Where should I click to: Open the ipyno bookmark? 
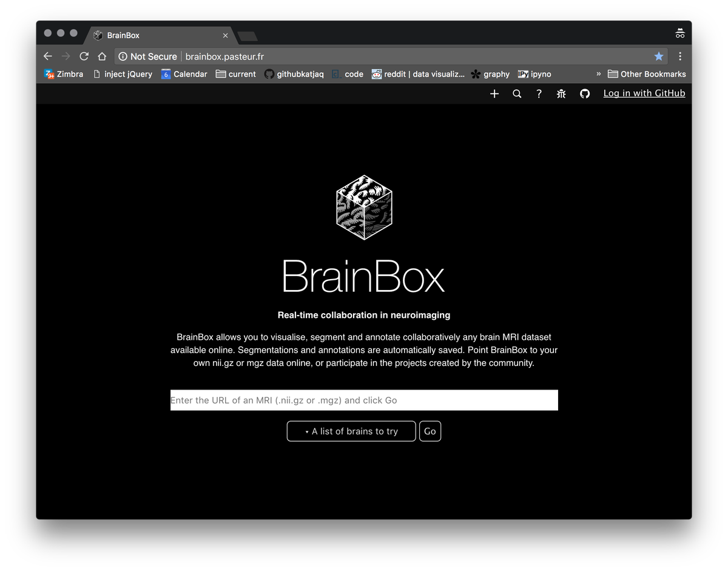(534, 74)
